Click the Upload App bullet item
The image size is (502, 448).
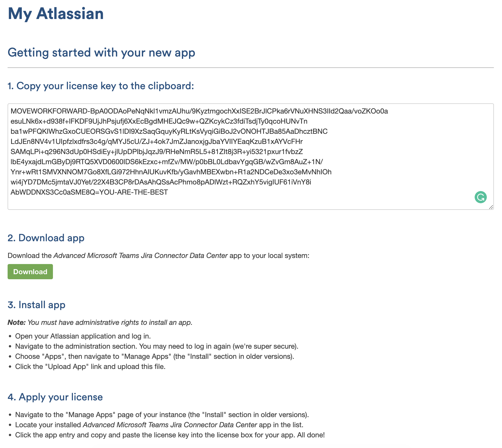pos(90,366)
